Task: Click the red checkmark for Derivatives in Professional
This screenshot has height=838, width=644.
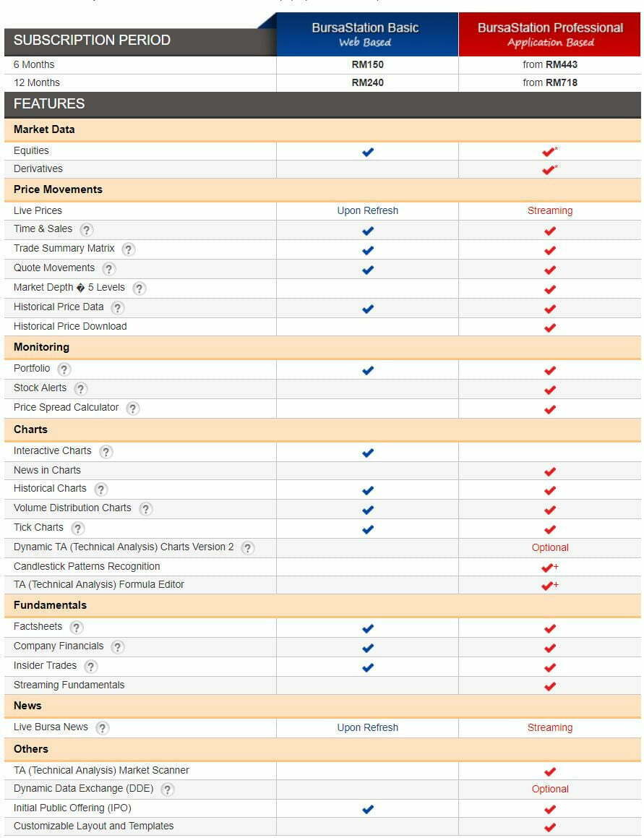Action: coord(549,170)
